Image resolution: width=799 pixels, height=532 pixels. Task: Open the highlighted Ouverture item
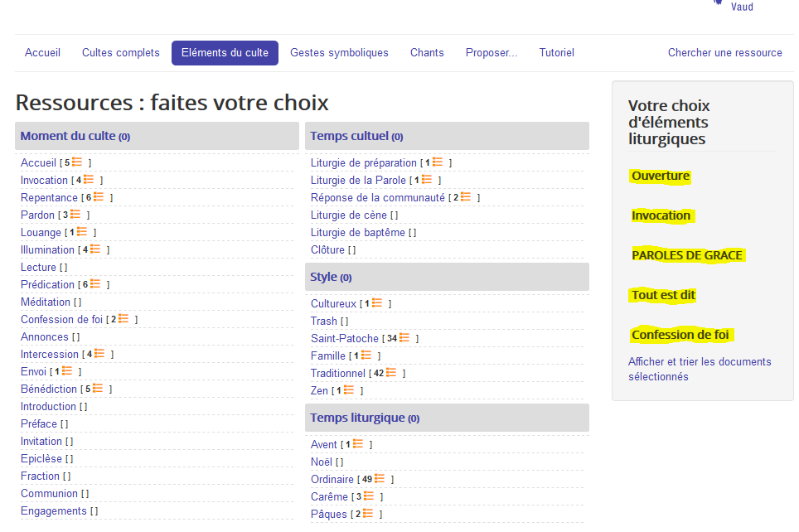click(x=661, y=176)
